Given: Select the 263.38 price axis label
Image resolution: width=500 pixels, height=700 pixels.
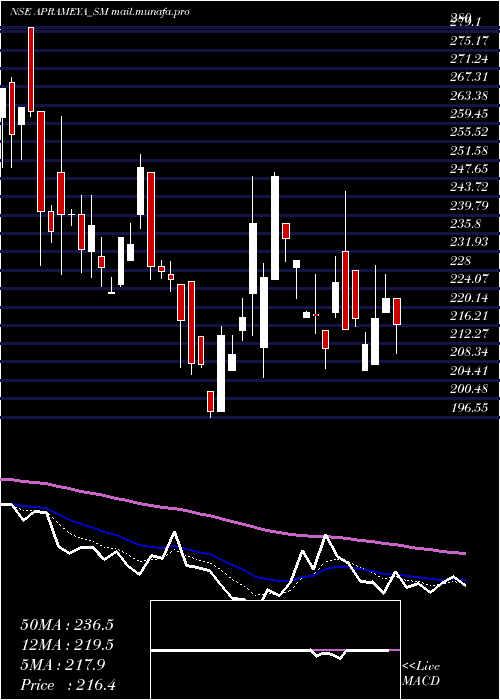Looking at the screenshot, I should (x=470, y=96).
